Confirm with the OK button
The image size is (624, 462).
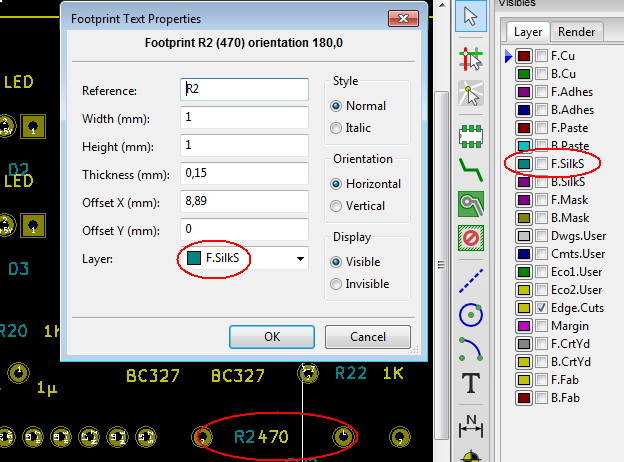coord(272,337)
